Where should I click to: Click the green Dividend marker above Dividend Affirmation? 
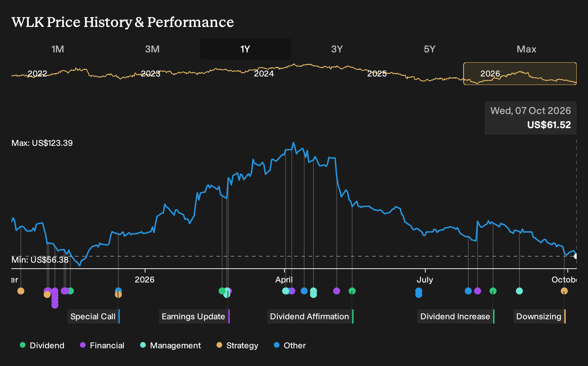[352, 291]
